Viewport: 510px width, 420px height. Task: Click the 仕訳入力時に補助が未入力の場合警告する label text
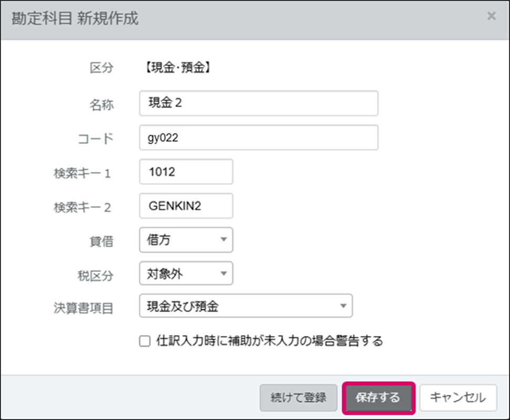270,341
